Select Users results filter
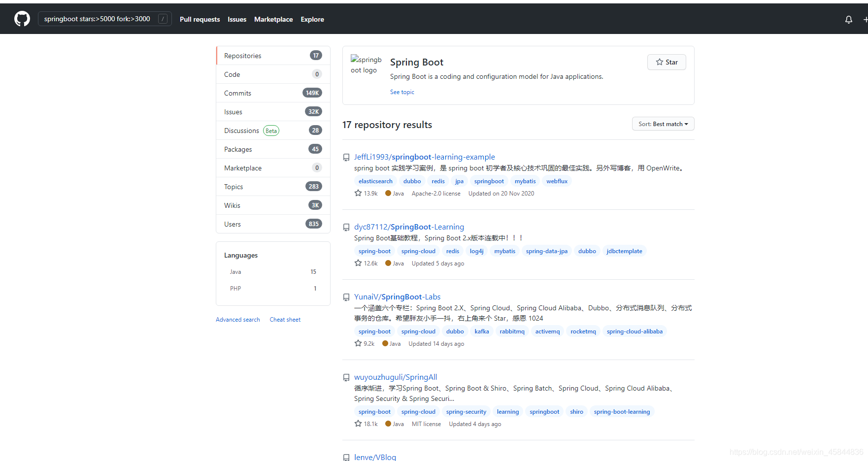Viewport: 868px width, 461px height. point(273,224)
